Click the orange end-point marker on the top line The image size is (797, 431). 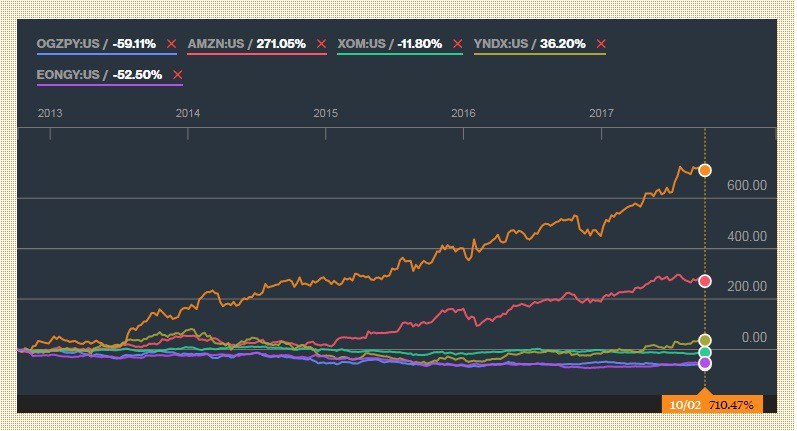(x=704, y=170)
